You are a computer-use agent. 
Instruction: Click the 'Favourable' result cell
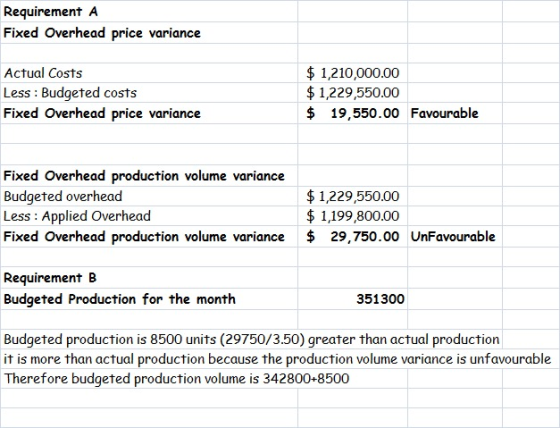(x=455, y=113)
